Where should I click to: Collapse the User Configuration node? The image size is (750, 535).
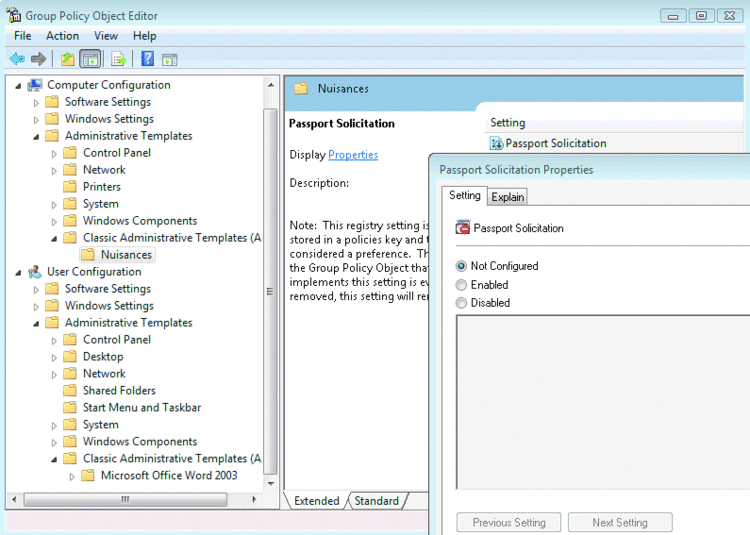pyautogui.click(x=18, y=273)
